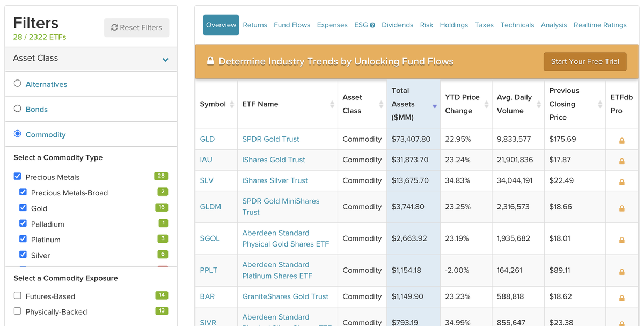Click the lock icon in the GLDM row
Screen dimensions: 644x326
[x=622, y=208]
